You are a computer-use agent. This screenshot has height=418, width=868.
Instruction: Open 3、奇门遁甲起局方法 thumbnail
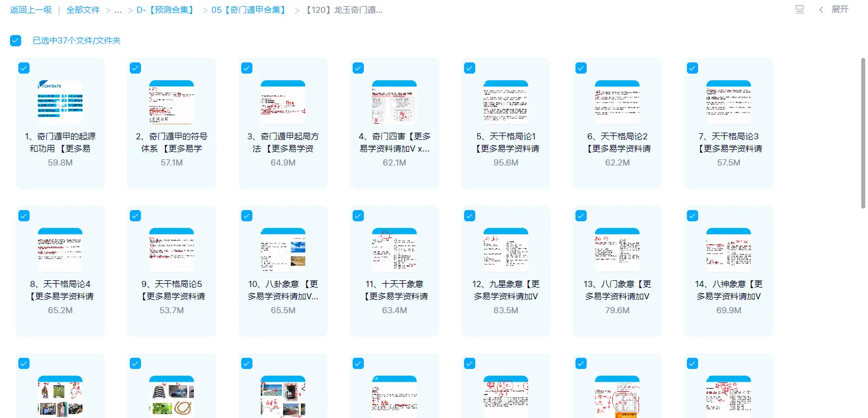tap(282, 102)
